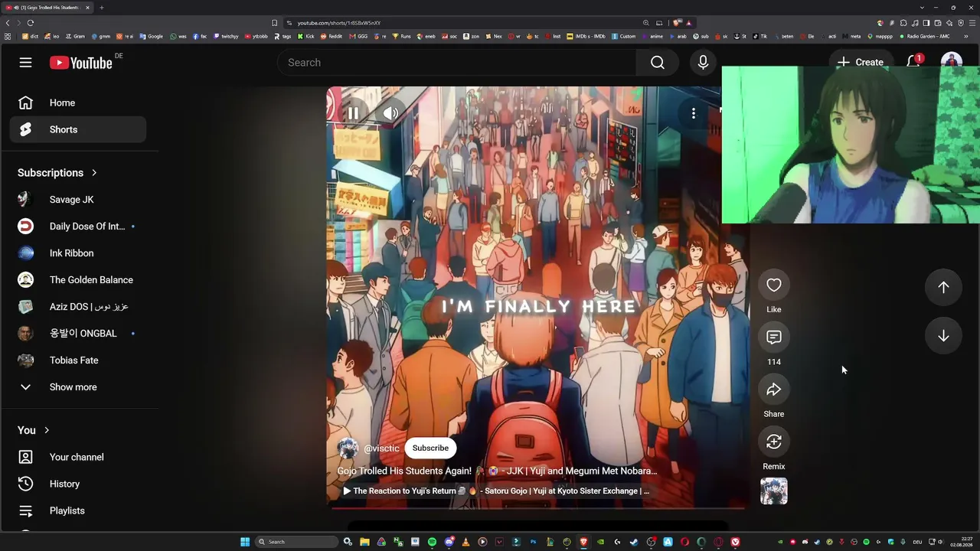Viewport: 980px width, 551px height.
Task: Open the notifications bell
Action: pyautogui.click(x=913, y=62)
